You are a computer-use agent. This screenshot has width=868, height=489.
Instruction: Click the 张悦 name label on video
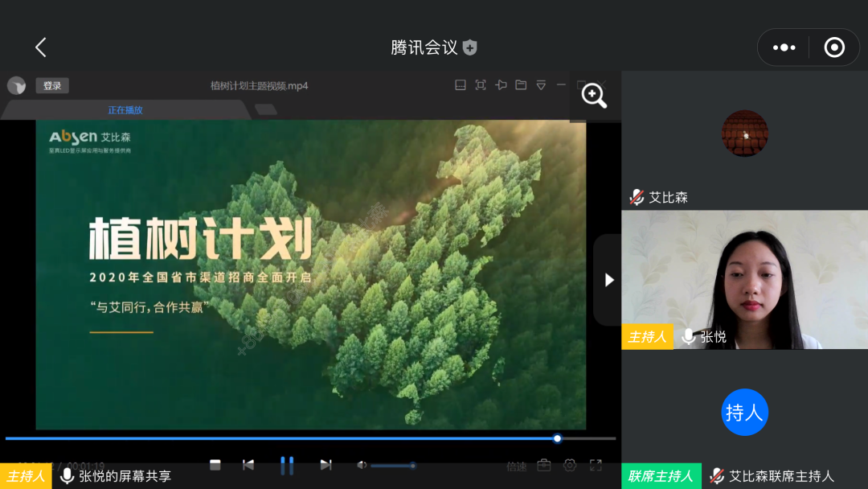click(714, 337)
